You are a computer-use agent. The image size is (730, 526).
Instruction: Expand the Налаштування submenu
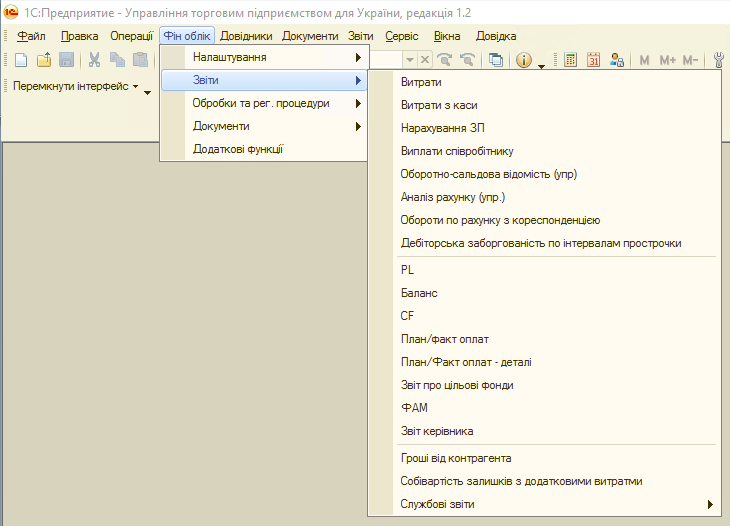click(x=264, y=57)
